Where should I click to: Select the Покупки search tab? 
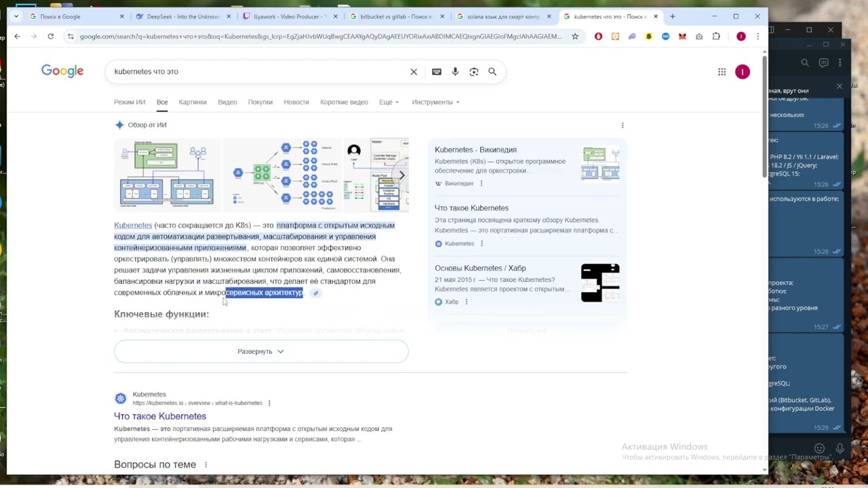pos(260,102)
